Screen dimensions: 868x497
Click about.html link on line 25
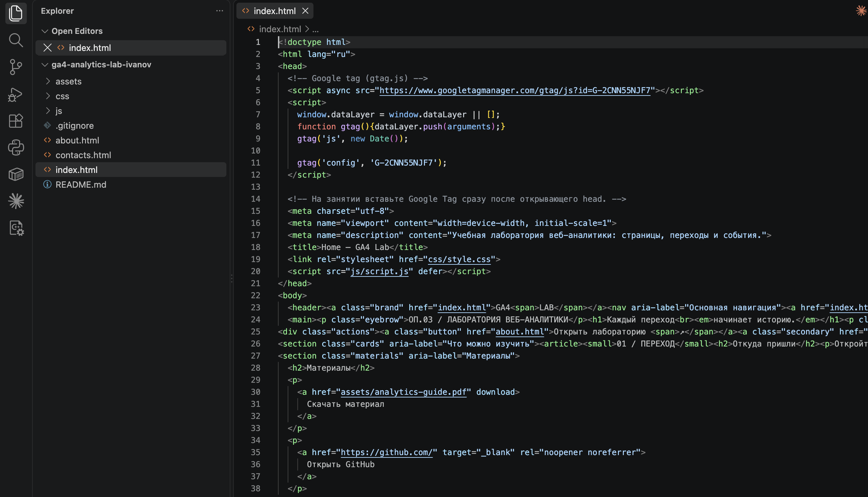[x=519, y=332]
